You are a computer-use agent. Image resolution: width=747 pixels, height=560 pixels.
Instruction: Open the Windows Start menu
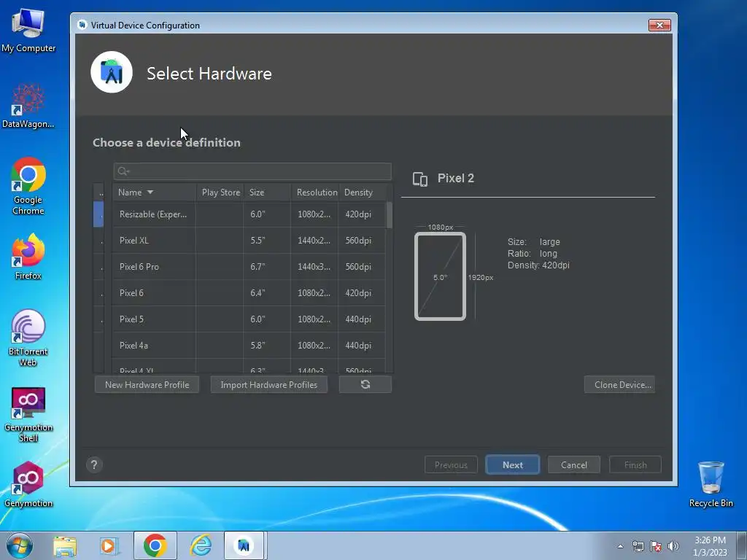pyautogui.click(x=20, y=545)
